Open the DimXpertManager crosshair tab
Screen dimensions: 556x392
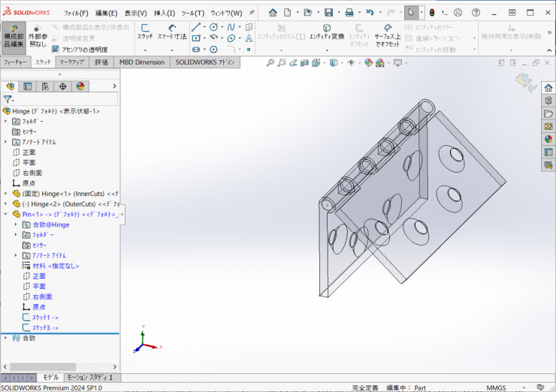pyautogui.click(x=63, y=86)
